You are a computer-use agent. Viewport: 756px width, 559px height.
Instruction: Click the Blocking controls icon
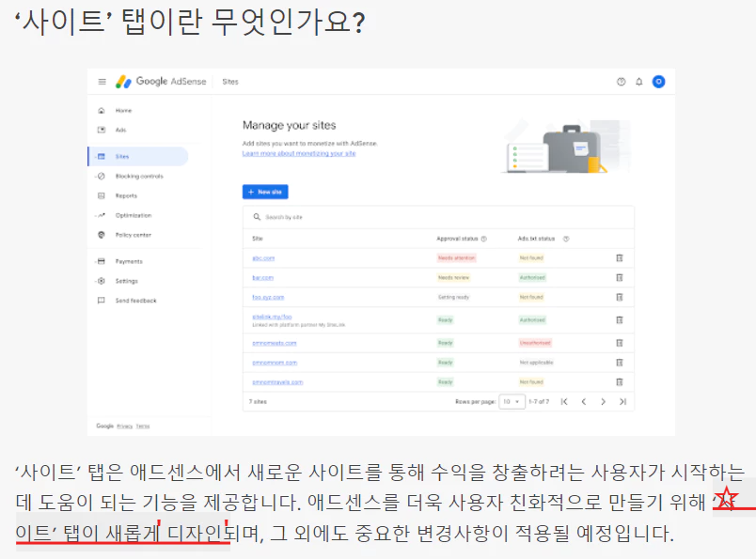102,177
